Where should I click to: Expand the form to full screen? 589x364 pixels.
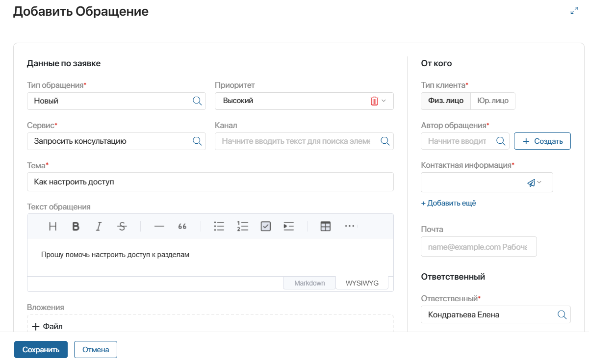pos(574,11)
